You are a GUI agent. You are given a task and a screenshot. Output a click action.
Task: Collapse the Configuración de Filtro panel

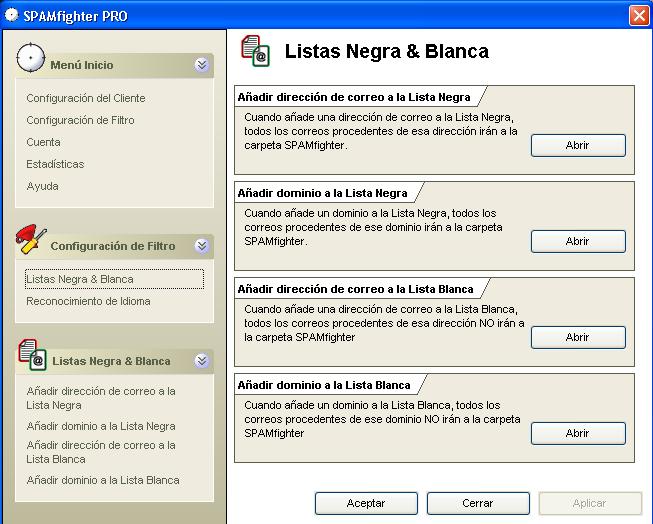click(202, 246)
